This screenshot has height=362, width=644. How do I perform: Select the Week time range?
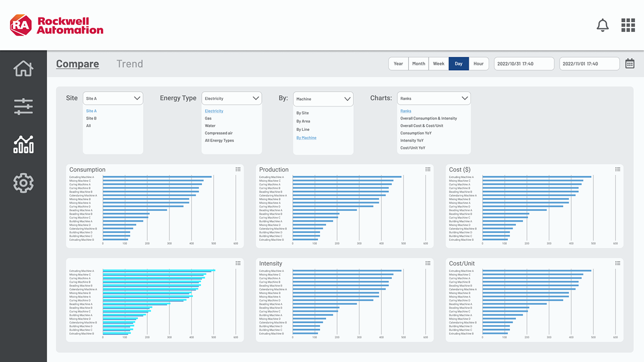(439, 63)
